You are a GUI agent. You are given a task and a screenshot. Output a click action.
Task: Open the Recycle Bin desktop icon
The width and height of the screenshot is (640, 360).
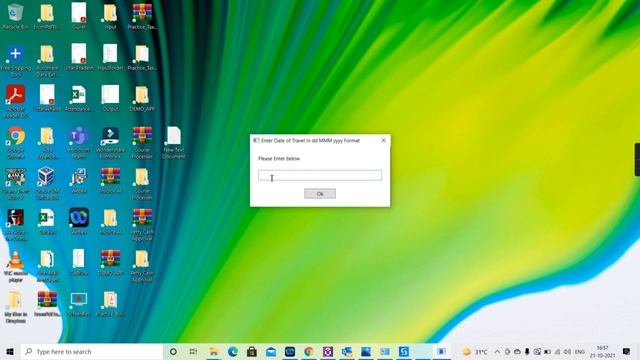point(16,17)
